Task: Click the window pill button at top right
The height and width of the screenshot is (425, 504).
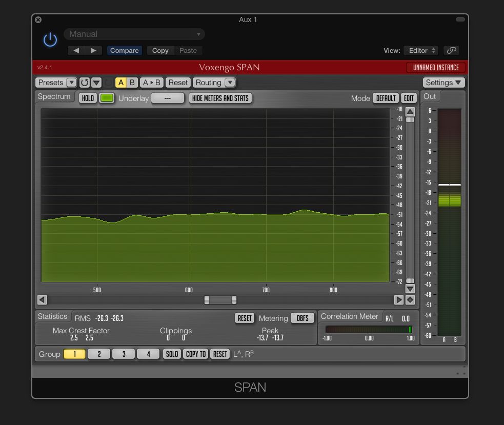Action: click(x=460, y=19)
